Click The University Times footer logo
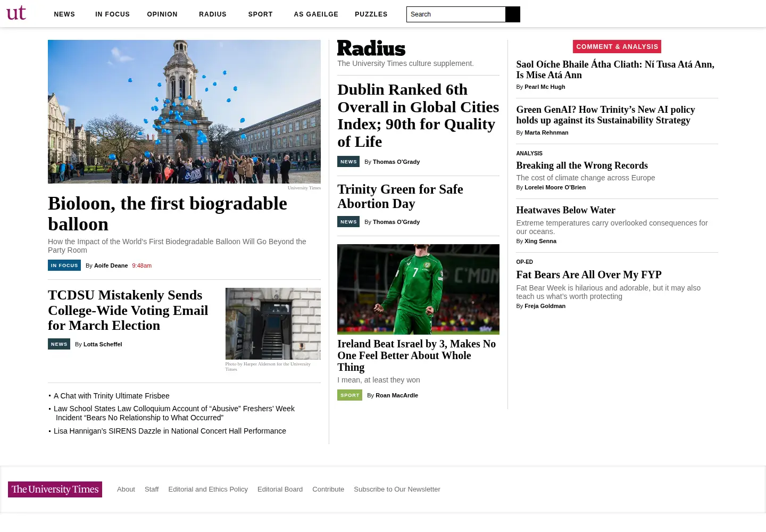The width and height of the screenshot is (766, 532). (x=55, y=489)
